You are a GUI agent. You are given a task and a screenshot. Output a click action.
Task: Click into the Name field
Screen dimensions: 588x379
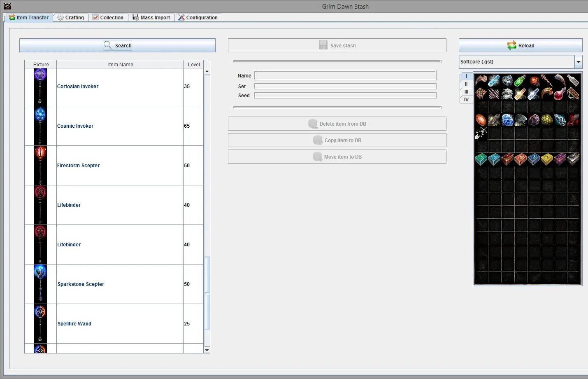coord(345,75)
